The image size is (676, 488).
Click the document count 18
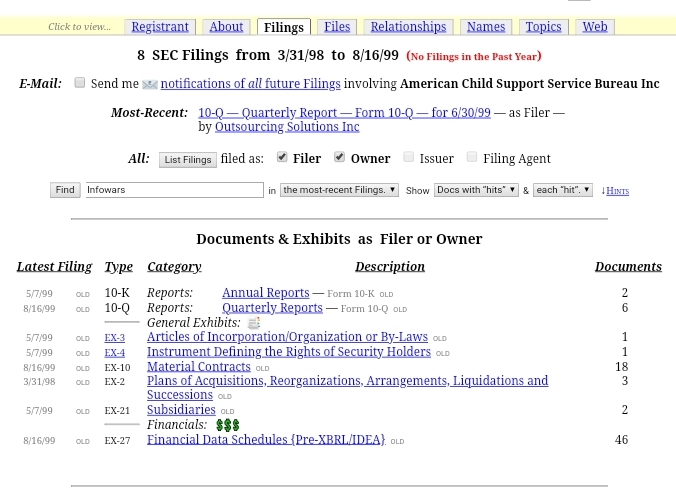click(621, 367)
